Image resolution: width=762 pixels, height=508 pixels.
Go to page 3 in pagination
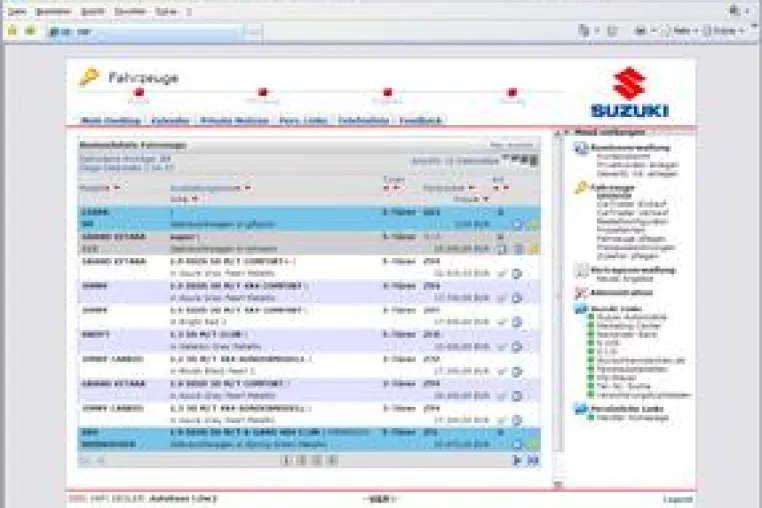pyautogui.click(x=317, y=460)
